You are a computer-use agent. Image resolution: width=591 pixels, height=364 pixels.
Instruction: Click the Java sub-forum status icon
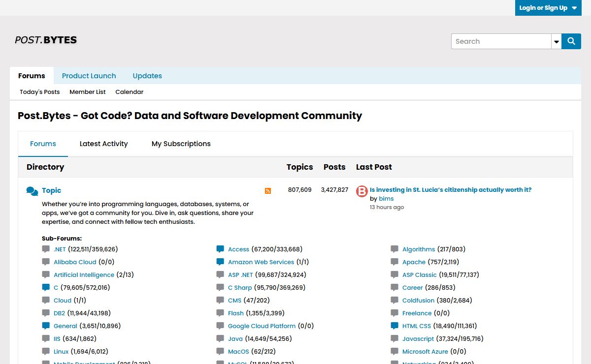[x=220, y=339]
